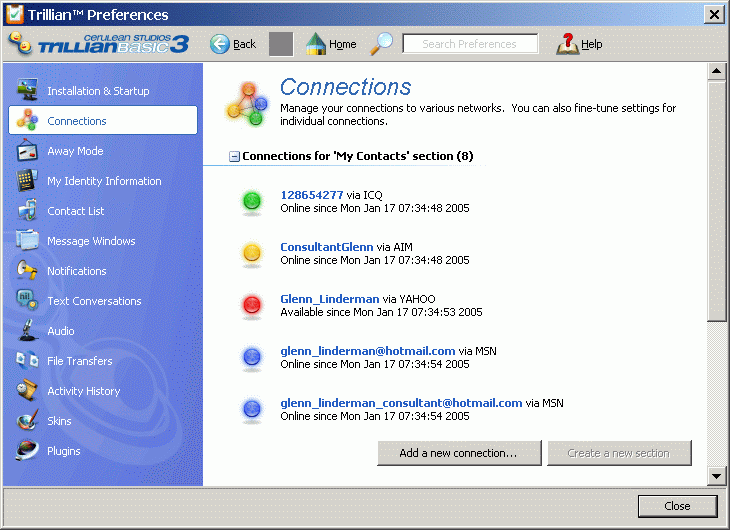Click 'Connections for My Contacts section (8)' heading
The height and width of the screenshot is (530, 730).
(x=358, y=156)
